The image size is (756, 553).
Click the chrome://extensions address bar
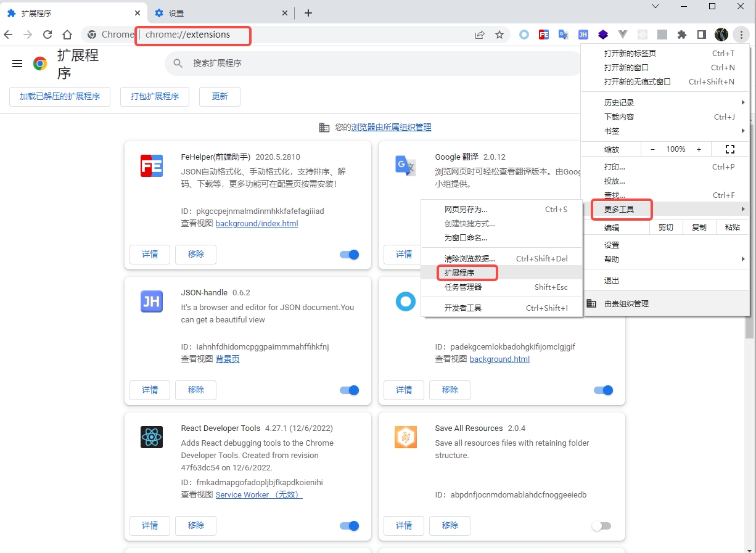[x=187, y=35]
